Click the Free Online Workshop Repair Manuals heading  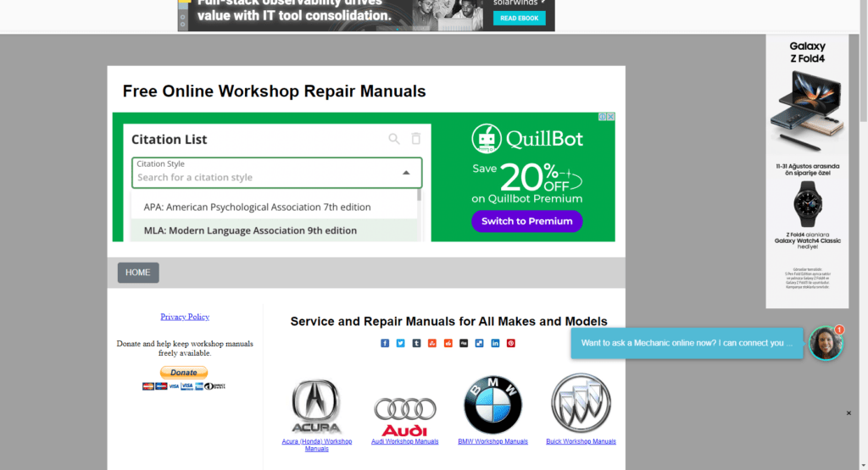coord(274,91)
